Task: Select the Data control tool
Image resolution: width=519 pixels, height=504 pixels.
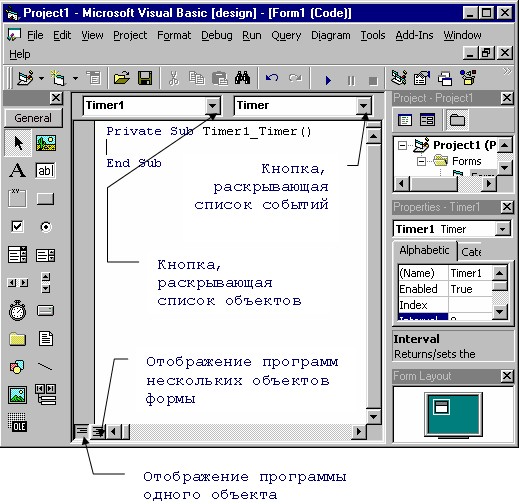Action: point(46,395)
